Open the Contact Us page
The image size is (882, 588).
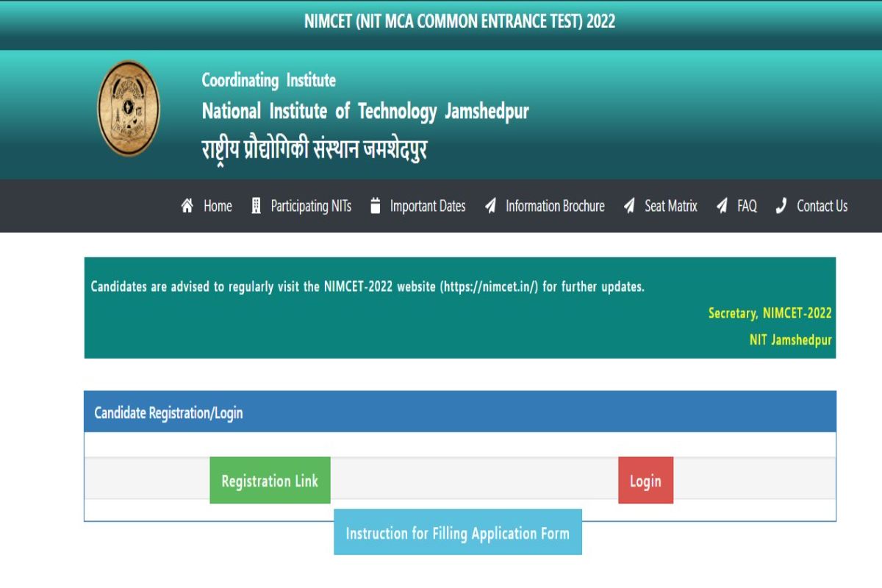point(822,207)
